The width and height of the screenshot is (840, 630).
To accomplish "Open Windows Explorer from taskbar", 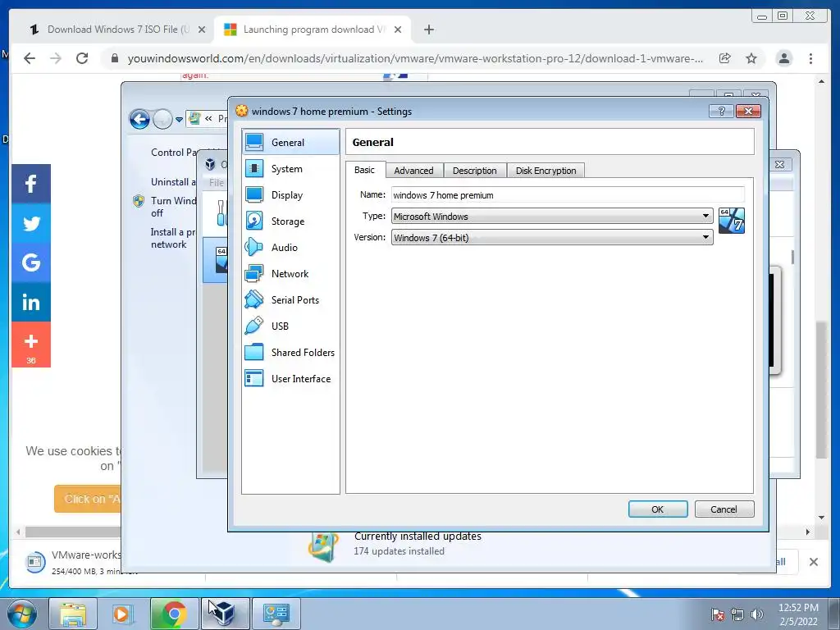I will pos(73,614).
